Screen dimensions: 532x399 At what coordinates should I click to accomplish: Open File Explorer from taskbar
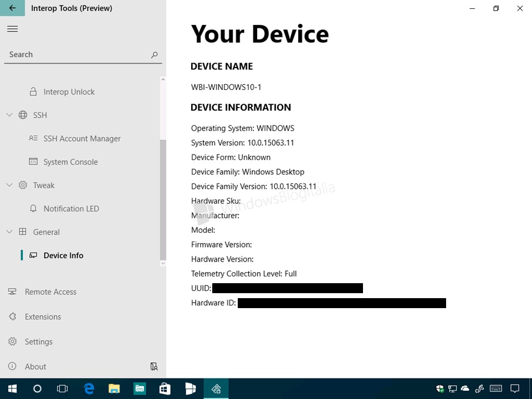click(x=114, y=389)
